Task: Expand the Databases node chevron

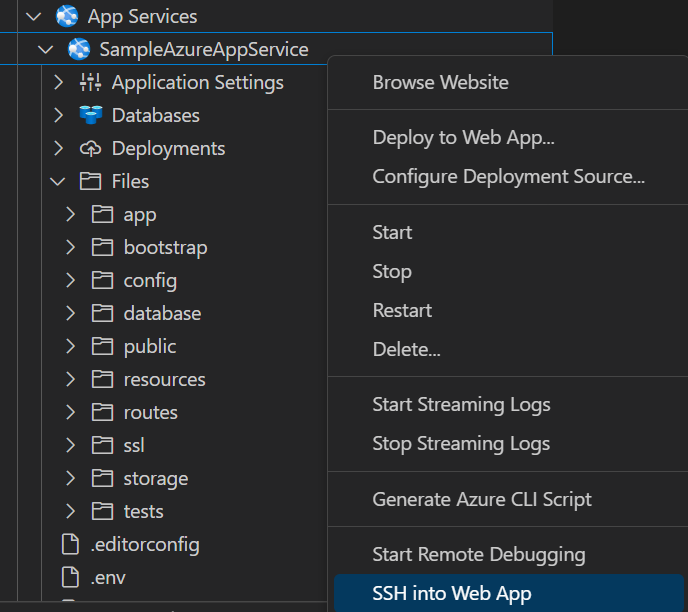Action: [58, 115]
